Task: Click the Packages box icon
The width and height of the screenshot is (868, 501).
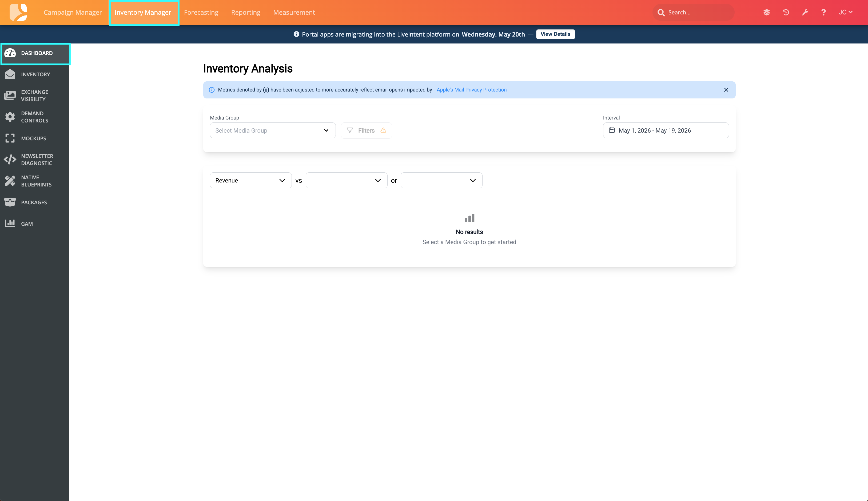Action: [x=10, y=202]
